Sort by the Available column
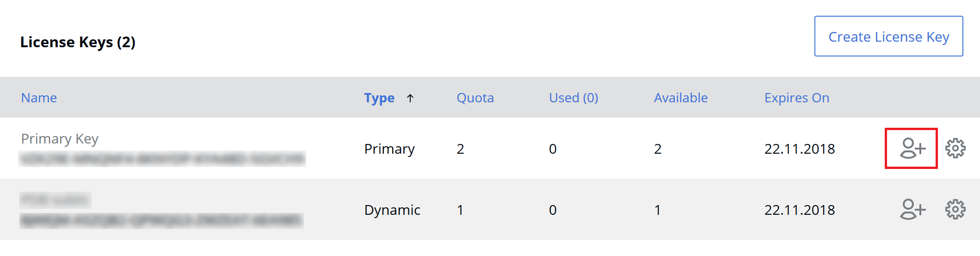Viewport: 980px width, 256px height. pos(680,98)
